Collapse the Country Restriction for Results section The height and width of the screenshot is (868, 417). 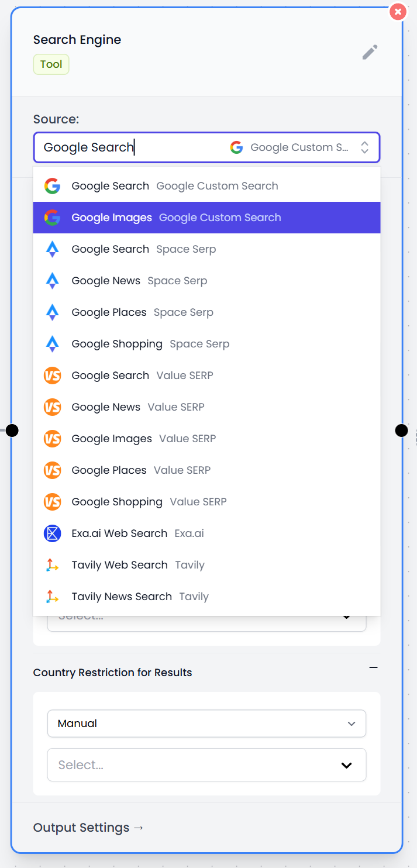[373, 667]
